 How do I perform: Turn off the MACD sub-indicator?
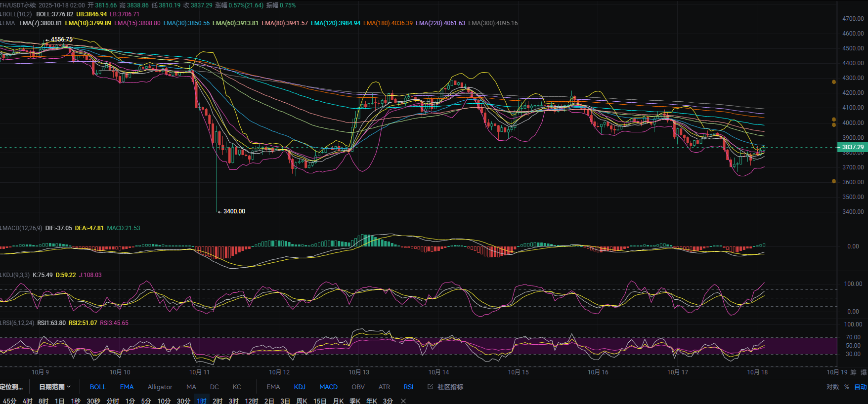(328, 387)
